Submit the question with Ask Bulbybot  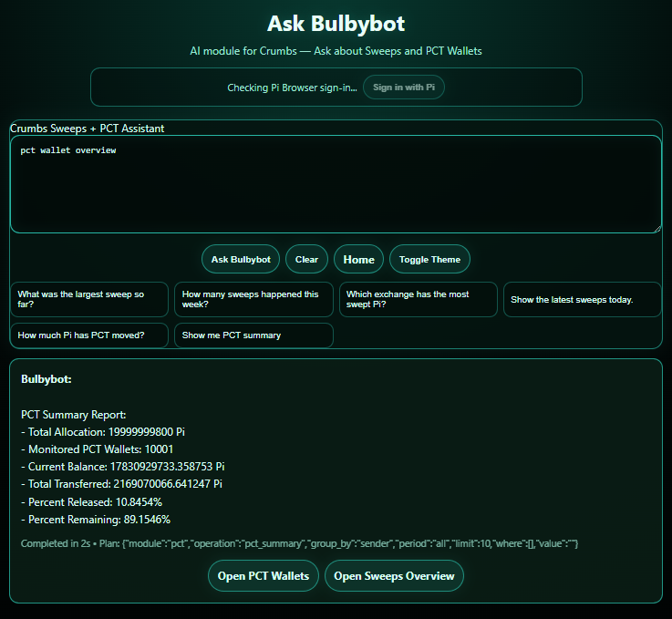(x=241, y=259)
